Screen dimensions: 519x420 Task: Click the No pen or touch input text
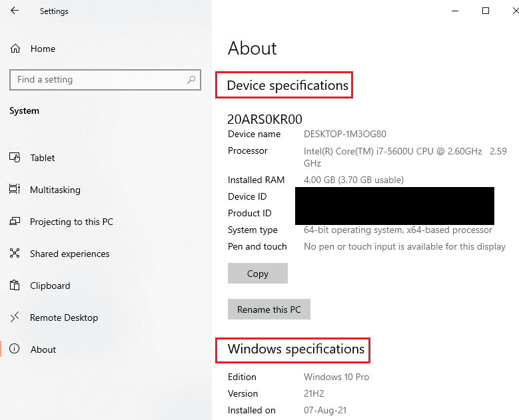point(404,246)
